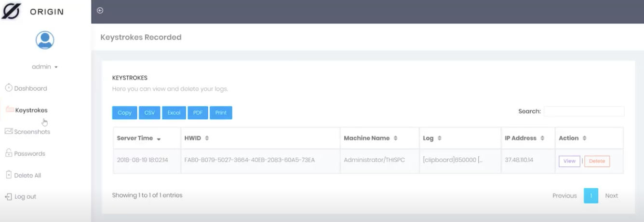The height and width of the screenshot is (222, 644).
Task: Sort by Server Time column
Action: coord(147,138)
